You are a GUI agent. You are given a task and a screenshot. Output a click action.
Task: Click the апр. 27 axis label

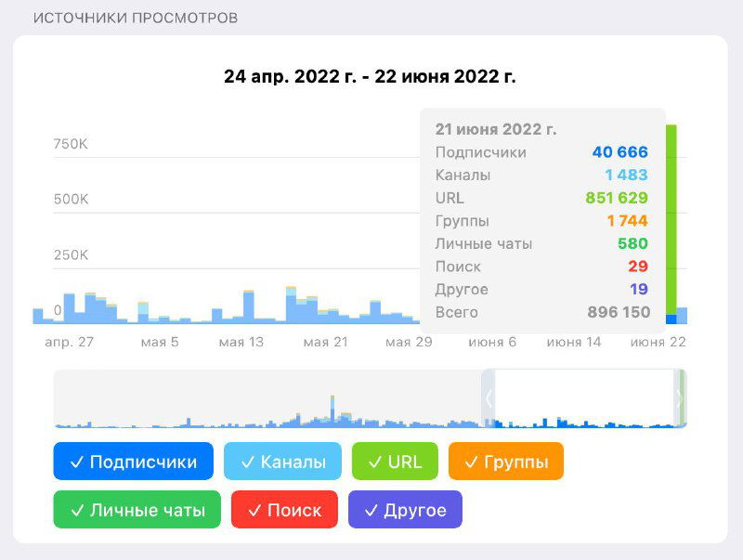tap(69, 342)
